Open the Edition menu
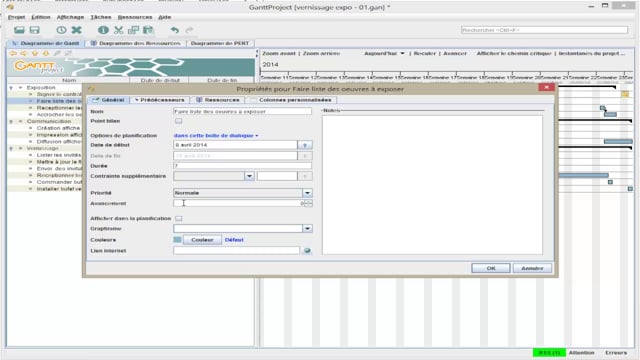Screen dimensions: 640x360 [41, 17]
